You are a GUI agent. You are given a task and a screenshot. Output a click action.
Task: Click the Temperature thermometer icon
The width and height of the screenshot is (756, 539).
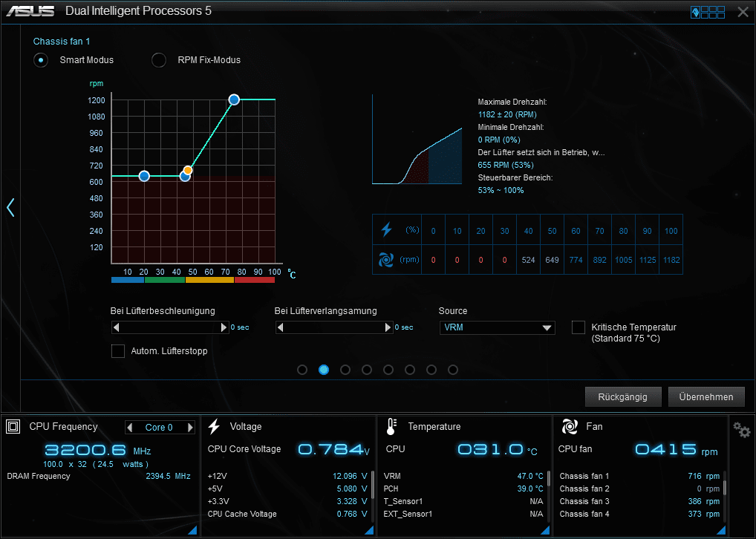pyautogui.click(x=391, y=427)
